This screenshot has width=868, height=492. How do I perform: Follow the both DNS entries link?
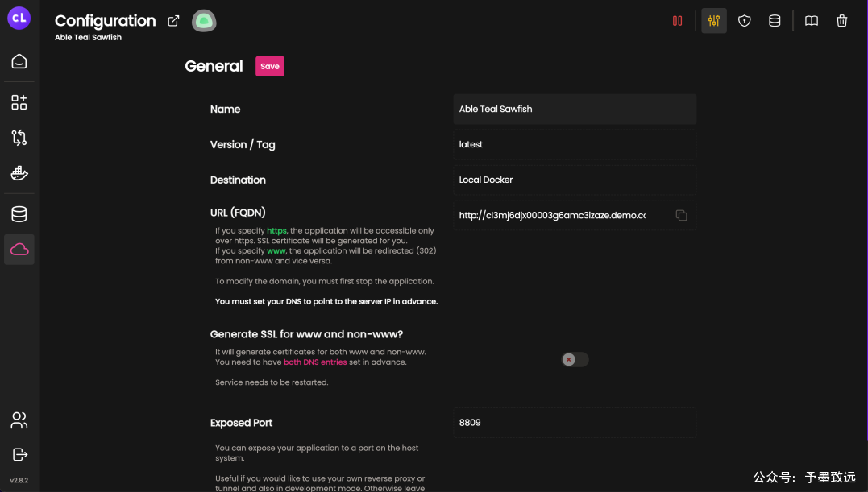point(315,362)
